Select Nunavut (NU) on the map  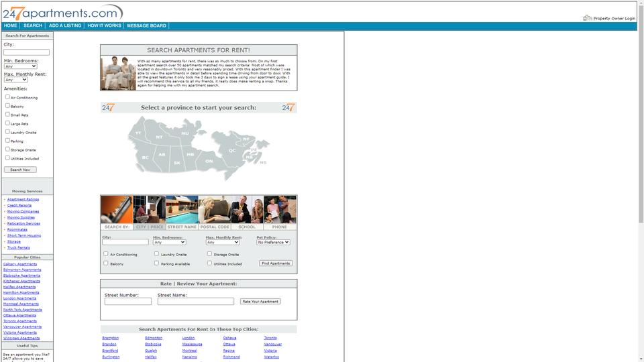[185, 133]
